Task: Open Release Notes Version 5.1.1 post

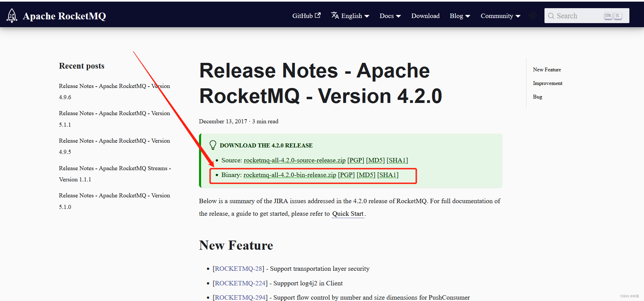Action: click(114, 119)
